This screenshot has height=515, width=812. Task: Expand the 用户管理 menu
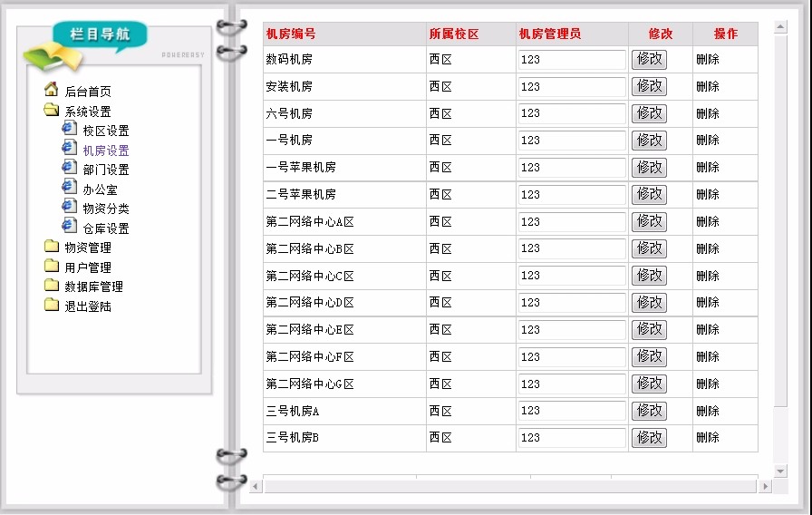pyautogui.click(x=88, y=267)
